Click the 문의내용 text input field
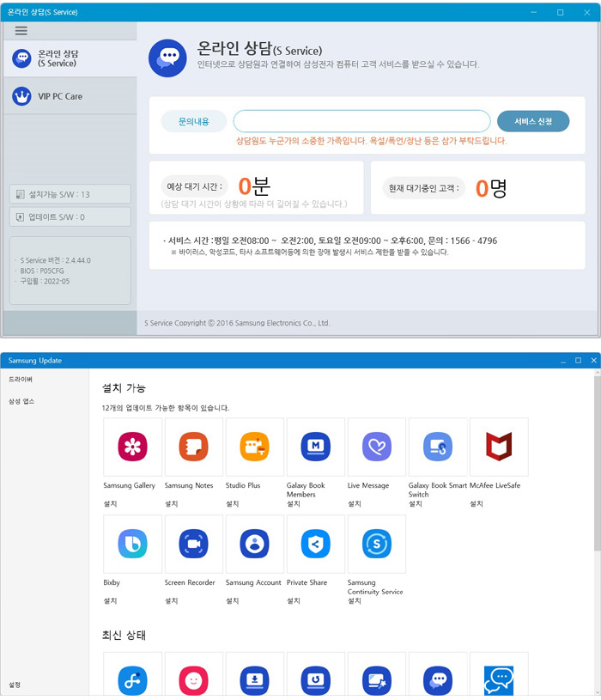 [361, 121]
